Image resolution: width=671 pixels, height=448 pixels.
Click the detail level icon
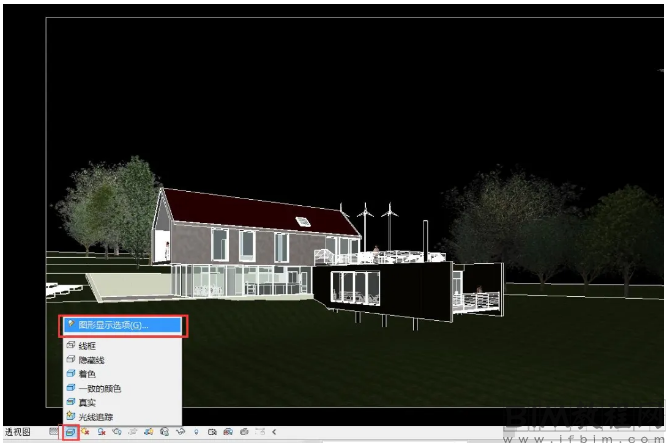(53, 432)
